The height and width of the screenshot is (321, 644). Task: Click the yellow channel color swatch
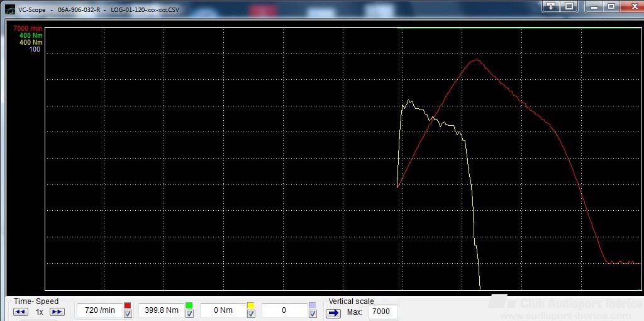(x=251, y=305)
